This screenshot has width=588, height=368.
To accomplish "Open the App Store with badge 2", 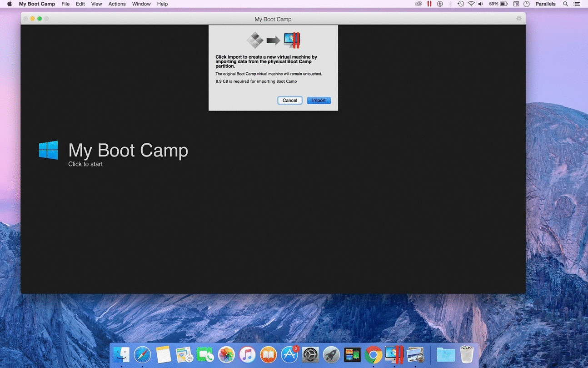I will pyautogui.click(x=289, y=355).
